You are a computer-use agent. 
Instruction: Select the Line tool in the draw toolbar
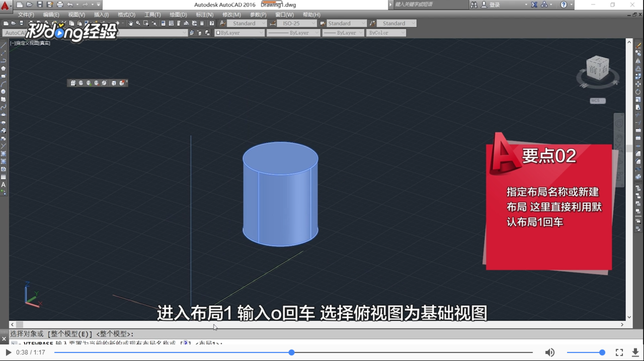(x=4, y=45)
